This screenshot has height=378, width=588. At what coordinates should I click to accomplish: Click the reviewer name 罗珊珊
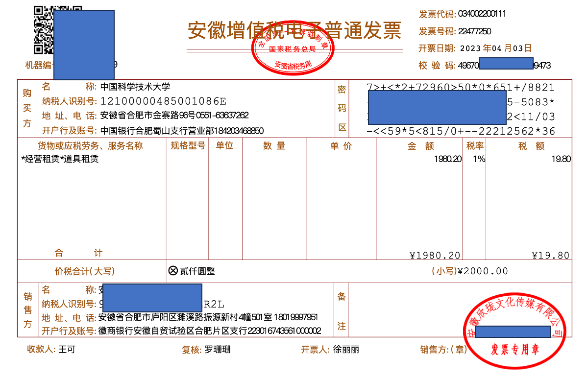218,350
